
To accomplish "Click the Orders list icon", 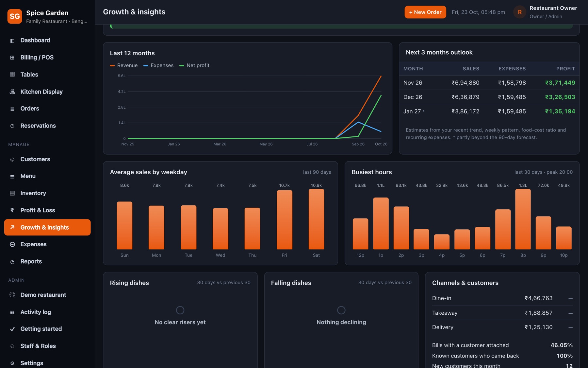I will pyautogui.click(x=12, y=109).
